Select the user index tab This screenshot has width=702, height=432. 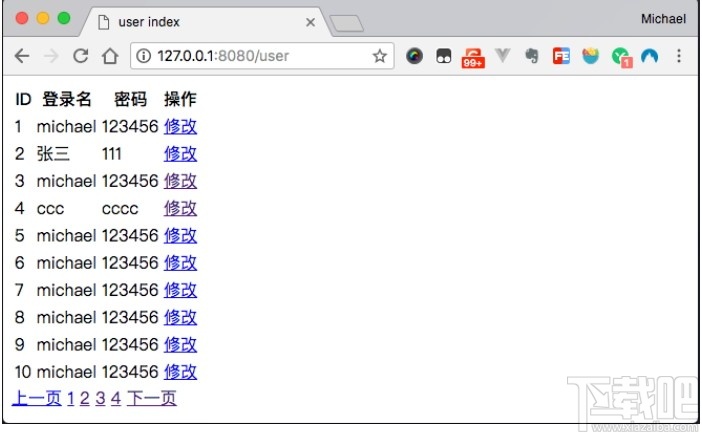(206, 22)
